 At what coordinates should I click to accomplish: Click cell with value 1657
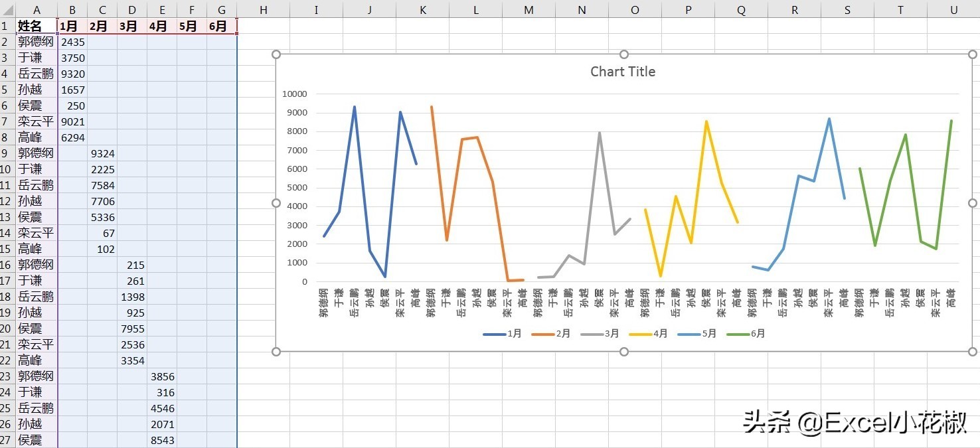point(72,90)
